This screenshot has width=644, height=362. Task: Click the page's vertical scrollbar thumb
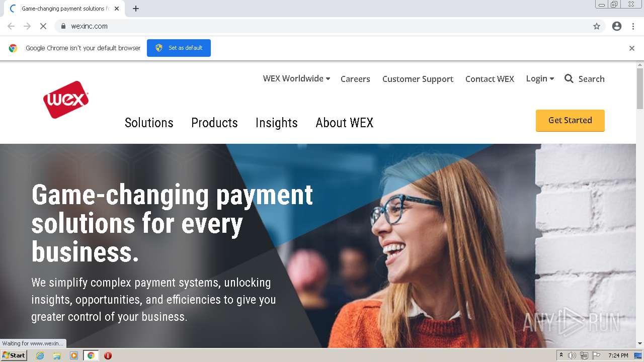pyautogui.click(x=640, y=88)
